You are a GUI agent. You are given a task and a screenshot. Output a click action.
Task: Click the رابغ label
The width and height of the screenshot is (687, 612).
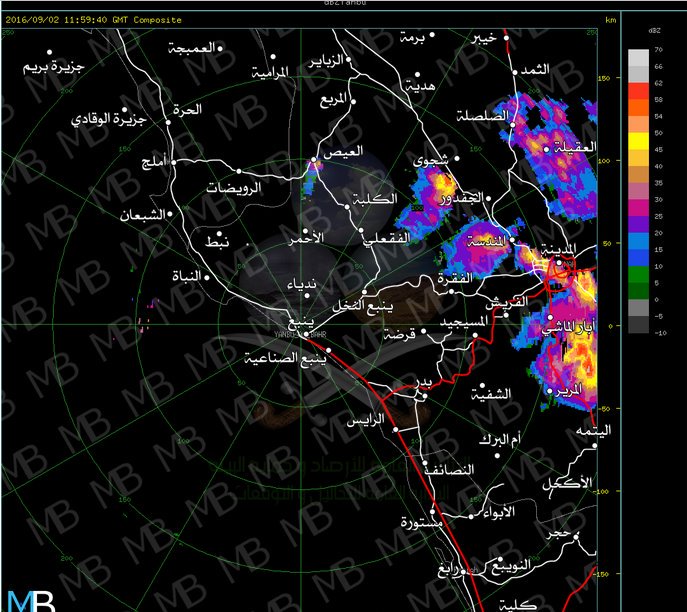tap(448, 570)
